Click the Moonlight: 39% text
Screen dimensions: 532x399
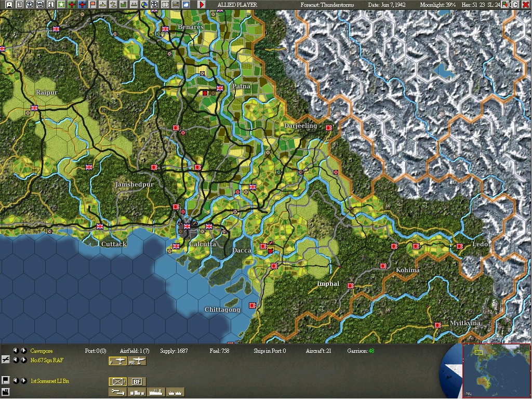pyautogui.click(x=438, y=5)
